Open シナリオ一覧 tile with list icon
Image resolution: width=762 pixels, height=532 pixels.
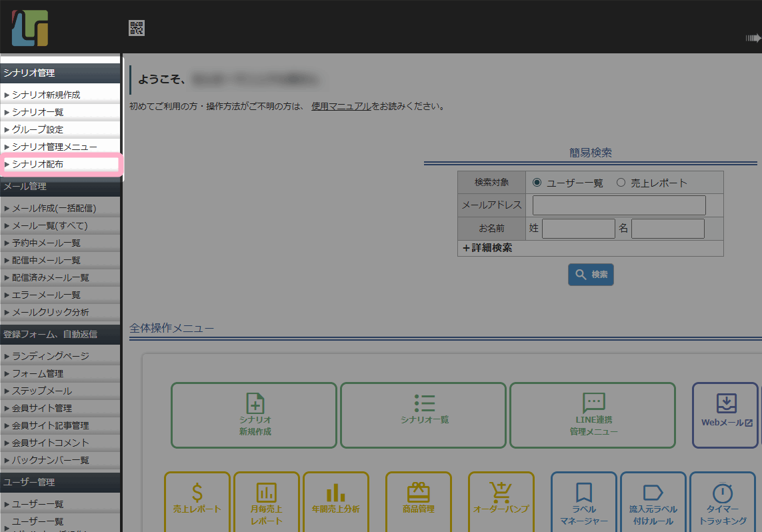tap(423, 415)
